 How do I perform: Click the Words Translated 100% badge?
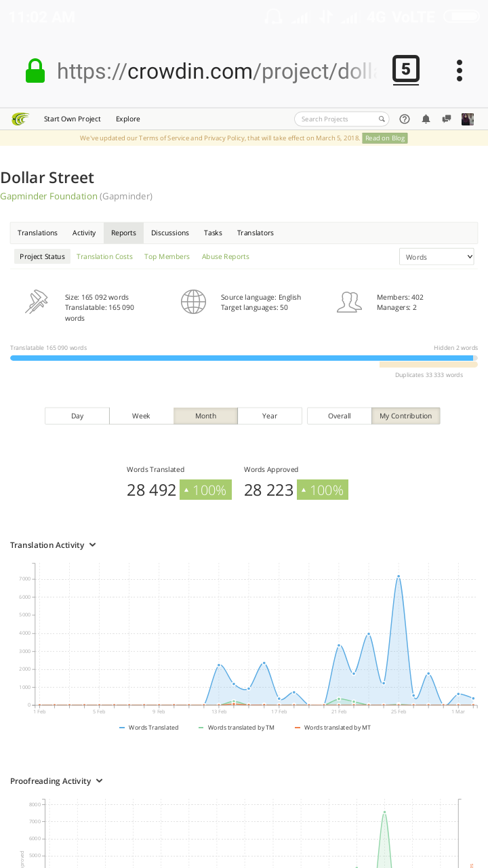coord(205,490)
